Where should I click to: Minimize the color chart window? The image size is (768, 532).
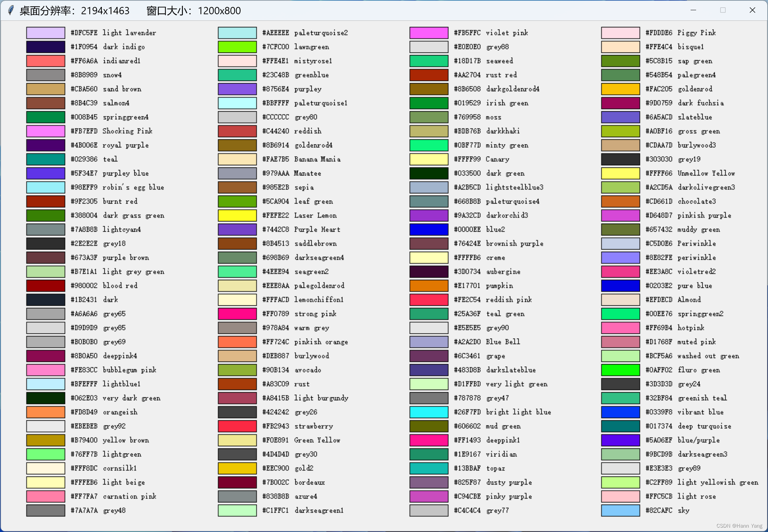pos(693,10)
